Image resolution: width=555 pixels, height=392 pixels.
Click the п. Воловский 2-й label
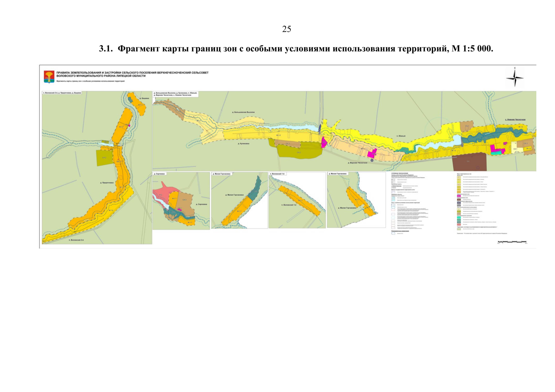[76, 240]
